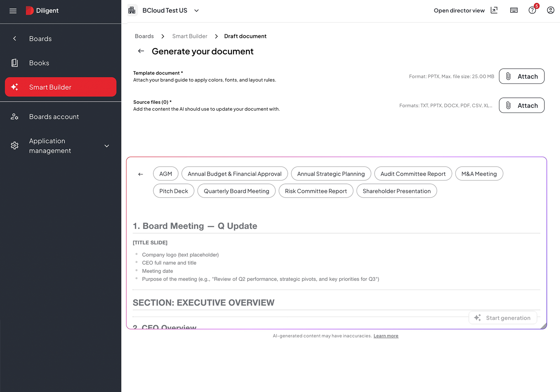Click 'Source files (0) *' label

coord(152,102)
